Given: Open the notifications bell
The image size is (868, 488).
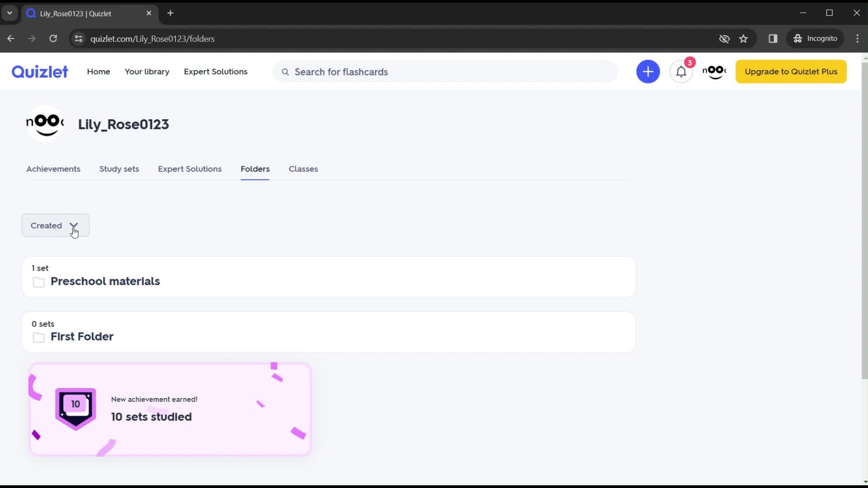Looking at the screenshot, I should (681, 71).
